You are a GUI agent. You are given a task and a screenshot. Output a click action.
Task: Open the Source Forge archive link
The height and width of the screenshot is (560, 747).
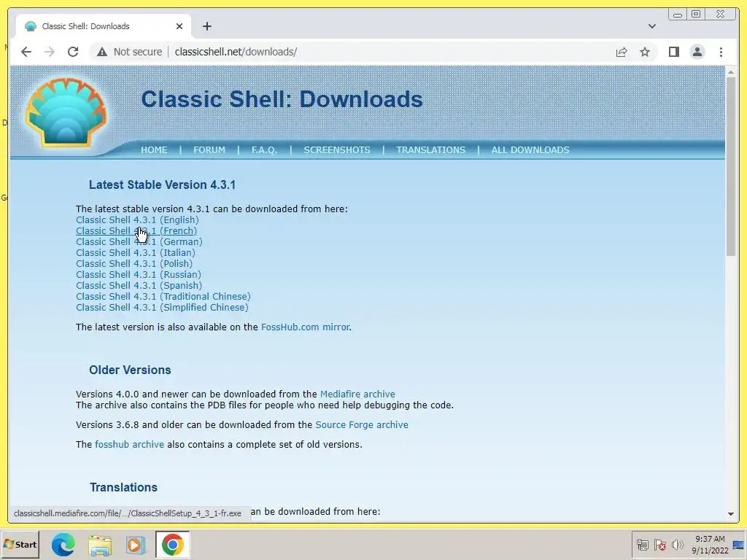point(362,425)
